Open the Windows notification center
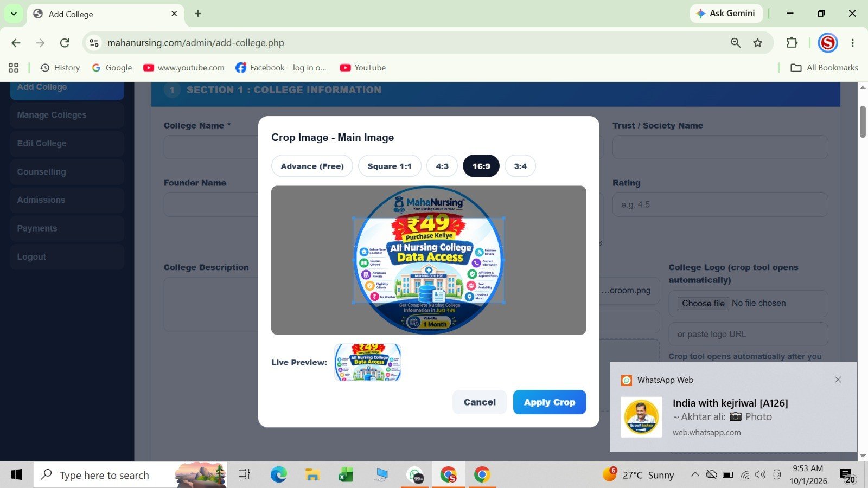Image resolution: width=868 pixels, height=488 pixels. (847, 475)
